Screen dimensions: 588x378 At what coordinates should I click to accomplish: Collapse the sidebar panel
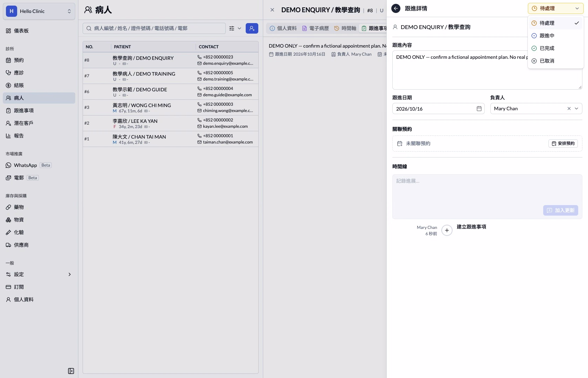(x=71, y=371)
